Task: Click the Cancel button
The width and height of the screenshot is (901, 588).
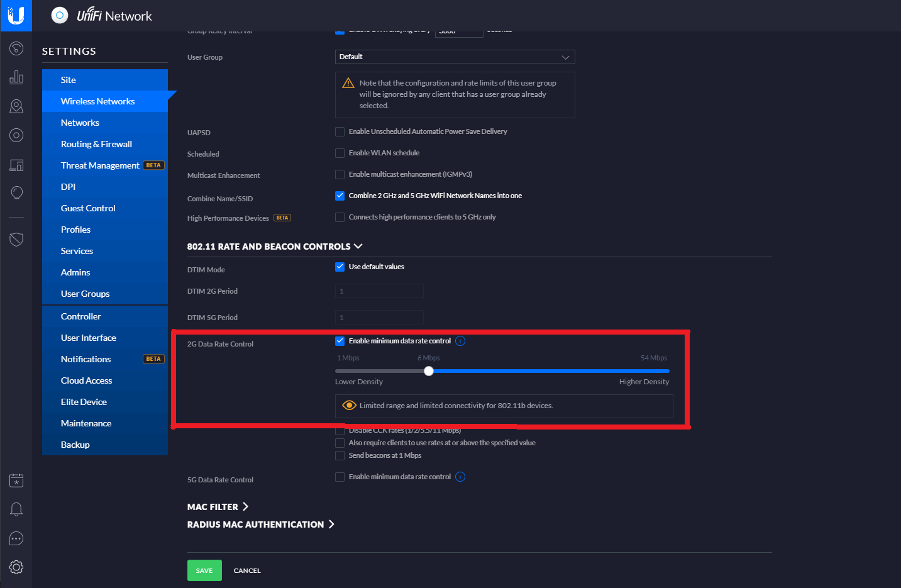Action: click(247, 570)
